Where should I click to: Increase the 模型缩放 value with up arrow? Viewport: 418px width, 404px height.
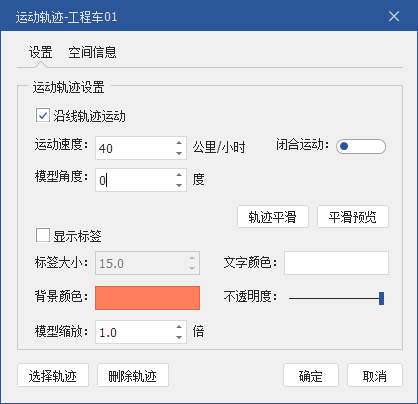pyautogui.click(x=179, y=327)
